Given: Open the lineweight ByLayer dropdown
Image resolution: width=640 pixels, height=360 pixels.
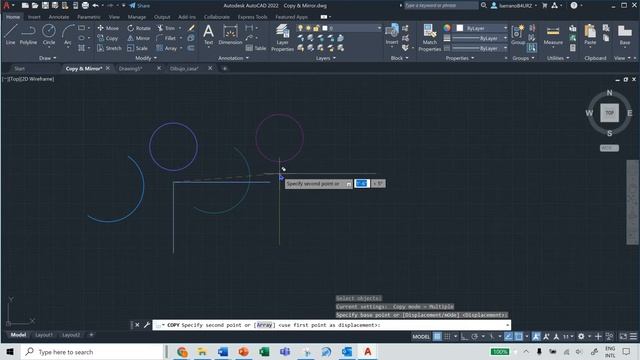Looking at the screenshot, I should [x=480, y=38].
